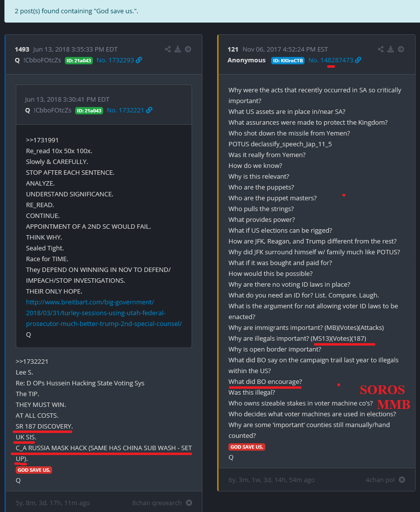Open post number link No. 148287473
420x512 pixels.
point(331,60)
